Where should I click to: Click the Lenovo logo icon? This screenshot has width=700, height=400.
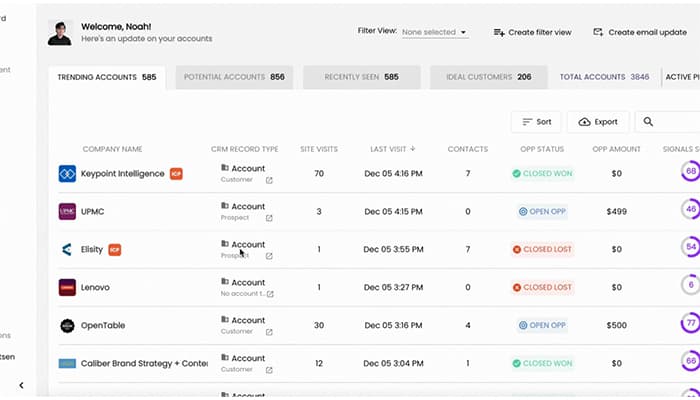(67, 288)
